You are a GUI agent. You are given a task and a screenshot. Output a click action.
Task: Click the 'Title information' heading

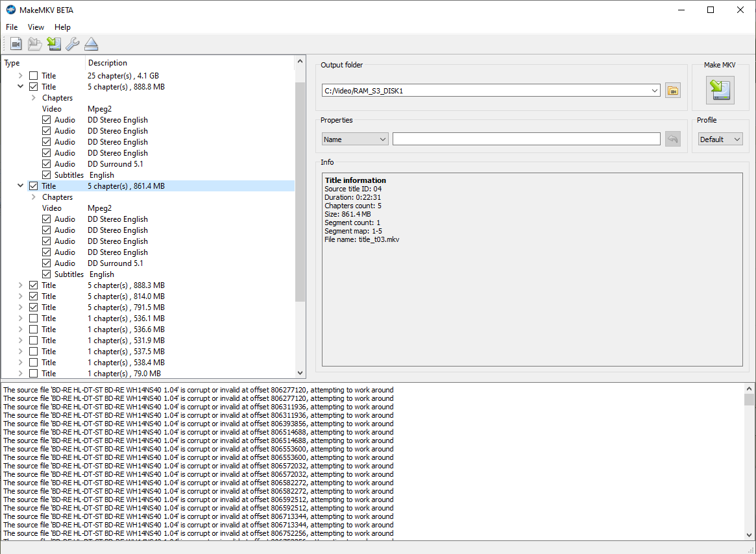coord(356,180)
